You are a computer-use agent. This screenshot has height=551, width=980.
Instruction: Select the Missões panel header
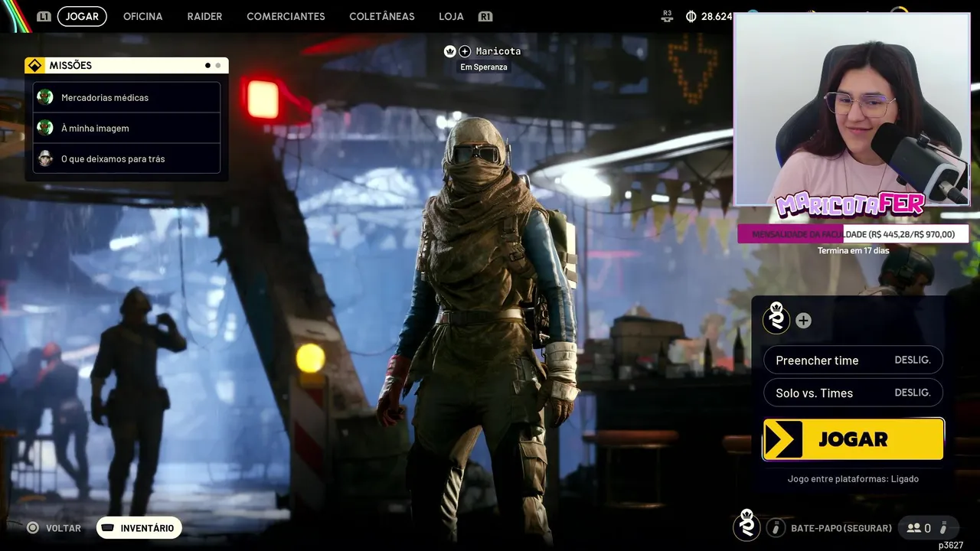(126, 66)
